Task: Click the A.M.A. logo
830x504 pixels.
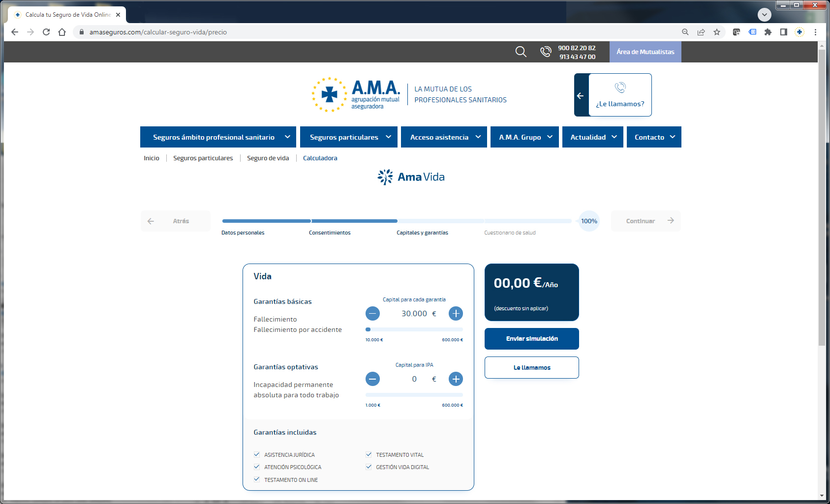Action: [356, 94]
